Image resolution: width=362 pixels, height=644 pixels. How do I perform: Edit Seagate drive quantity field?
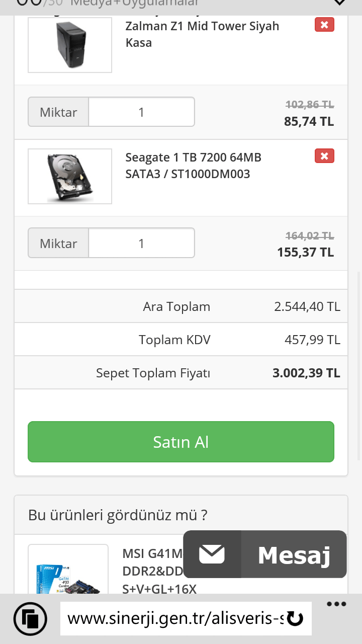pos(141,243)
